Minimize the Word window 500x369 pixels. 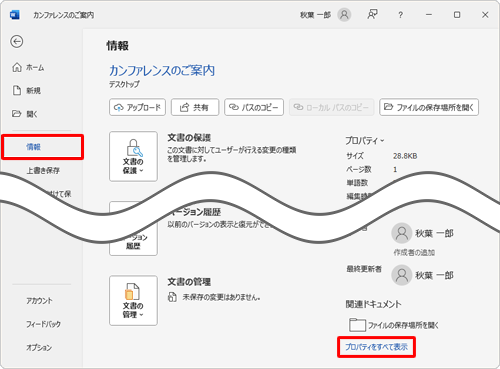click(429, 15)
